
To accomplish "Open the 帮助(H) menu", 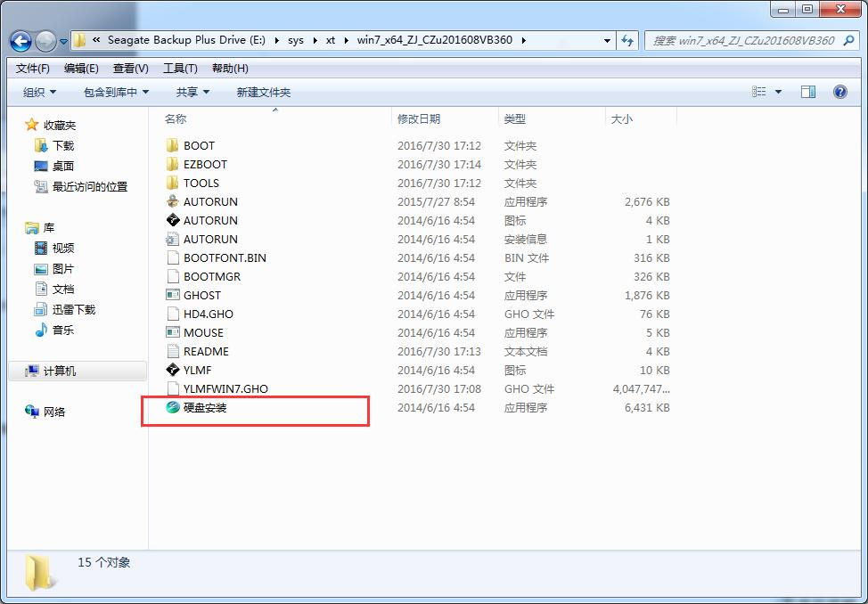I will (230, 68).
